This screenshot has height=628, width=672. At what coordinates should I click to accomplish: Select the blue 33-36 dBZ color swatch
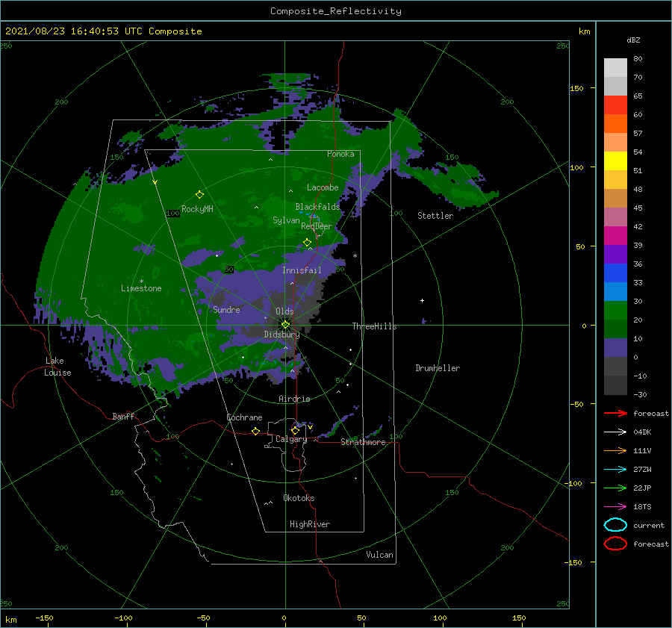[615, 273]
